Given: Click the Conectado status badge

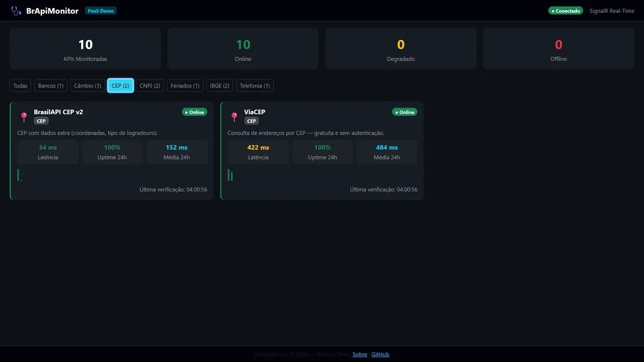Looking at the screenshot, I should click(x=566, y=11).
